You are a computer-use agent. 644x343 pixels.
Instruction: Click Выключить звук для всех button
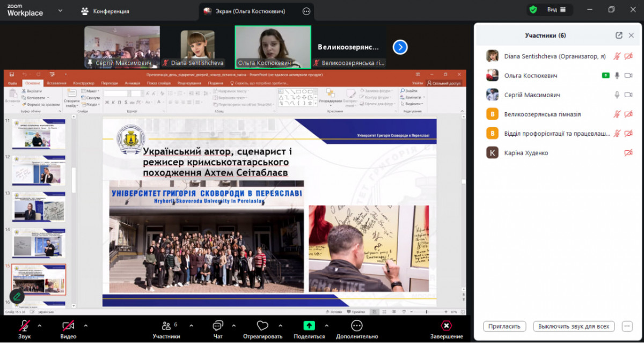click(574, 326)
